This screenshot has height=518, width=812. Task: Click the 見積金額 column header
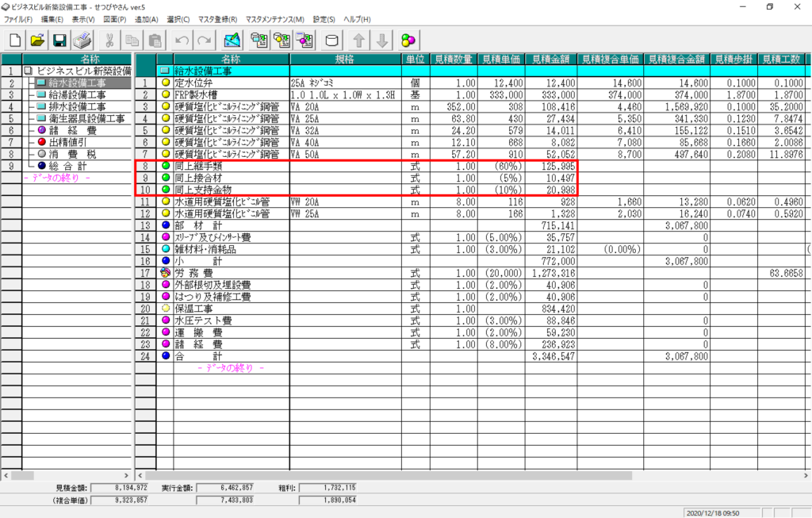(x=550, y=59)
